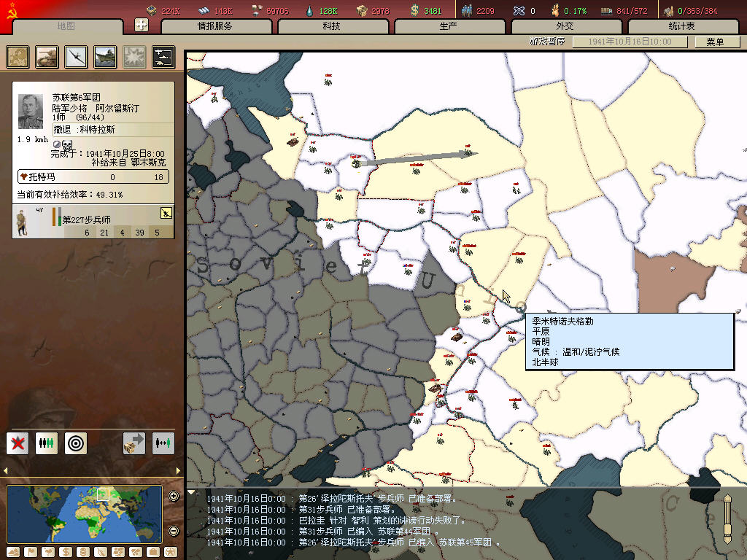Click the metal resource value 143K
The width and height of the screenshot is (747, 560).
(223, 11)
